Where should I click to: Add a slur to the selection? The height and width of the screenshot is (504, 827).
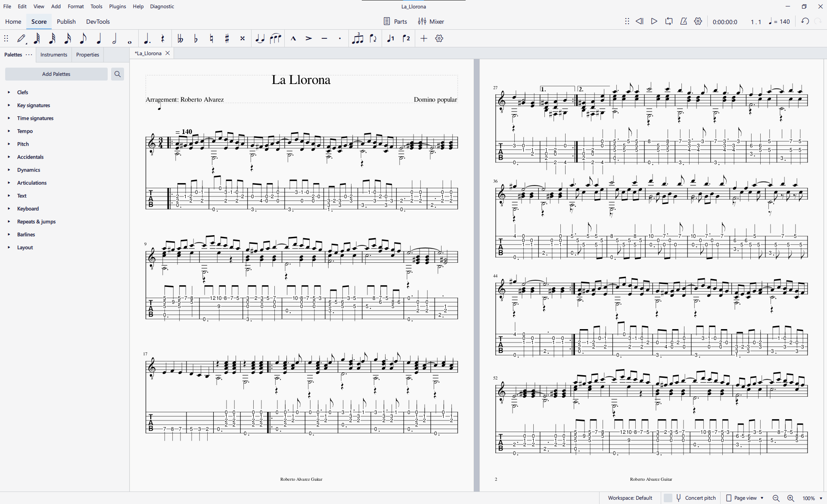point(276,38)
